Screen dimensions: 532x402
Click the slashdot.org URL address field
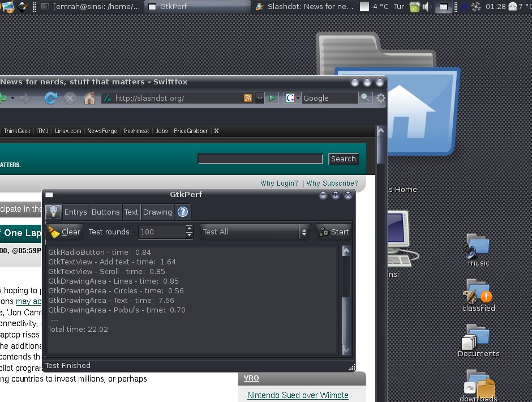pyautogui.click(x=178, y=99)
